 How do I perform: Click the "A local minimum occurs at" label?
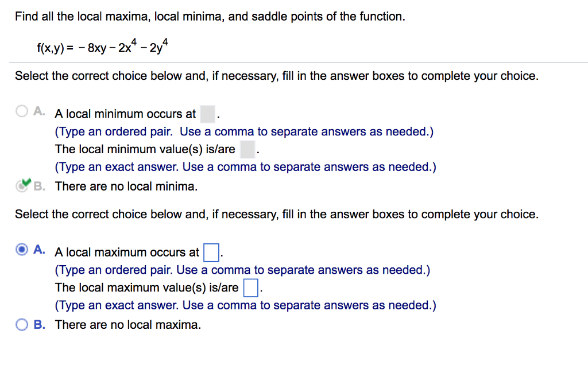125,114
